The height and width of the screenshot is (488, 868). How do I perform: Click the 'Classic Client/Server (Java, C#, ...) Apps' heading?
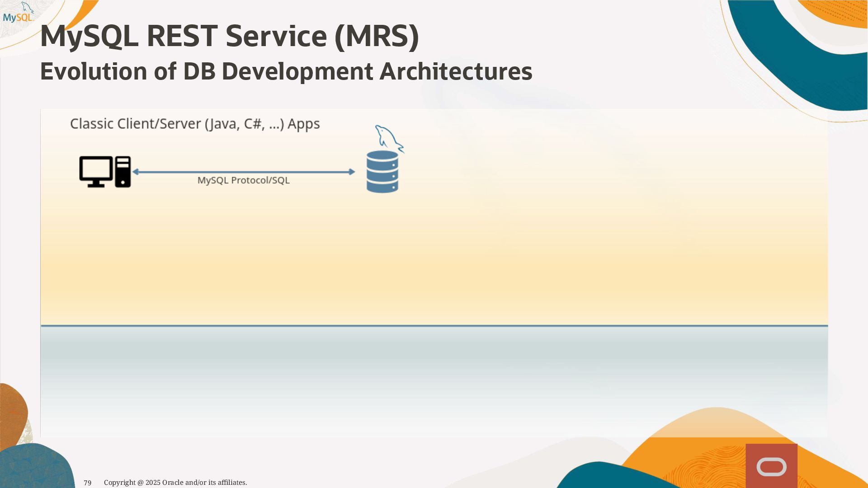195,124
